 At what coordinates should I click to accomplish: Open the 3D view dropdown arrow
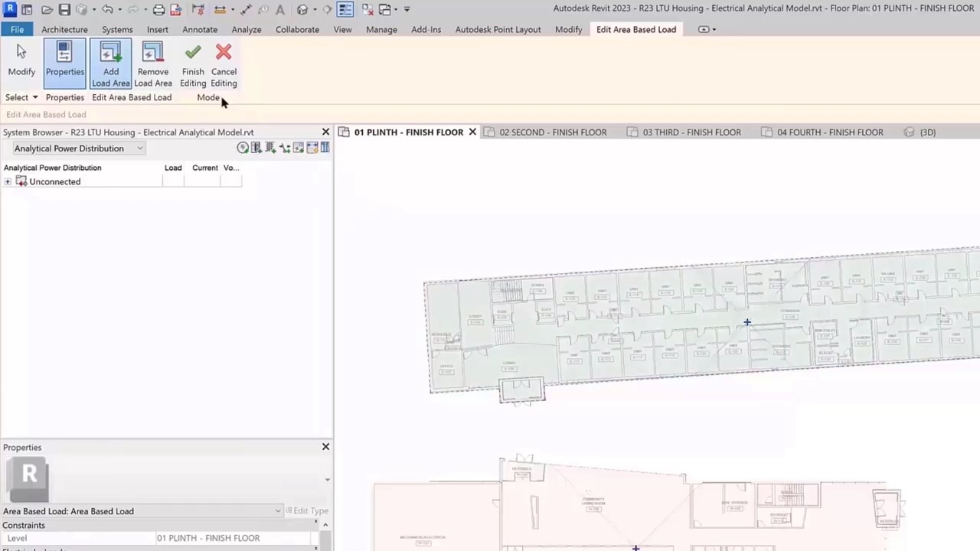[315, 9]
